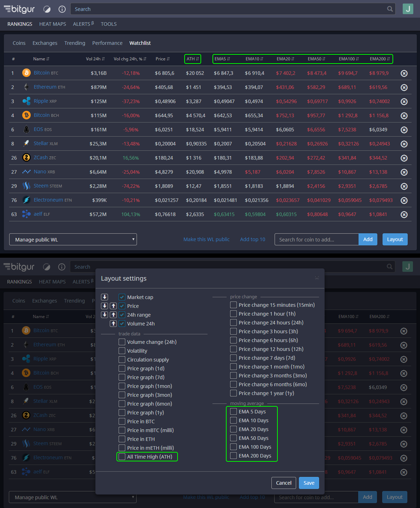Enable Price graph (7d) checkbox
Screen dimensions: 420x508
point(122,377)
